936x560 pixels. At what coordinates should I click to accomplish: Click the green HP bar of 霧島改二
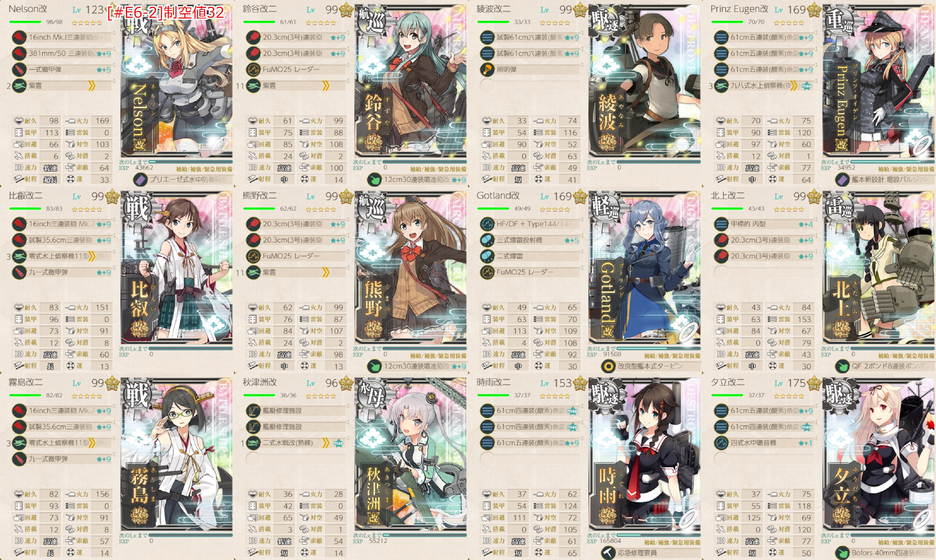coord(25,395)
